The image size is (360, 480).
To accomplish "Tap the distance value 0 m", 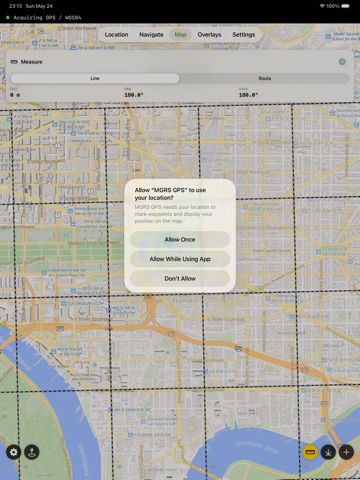I will tap(15, 95).
